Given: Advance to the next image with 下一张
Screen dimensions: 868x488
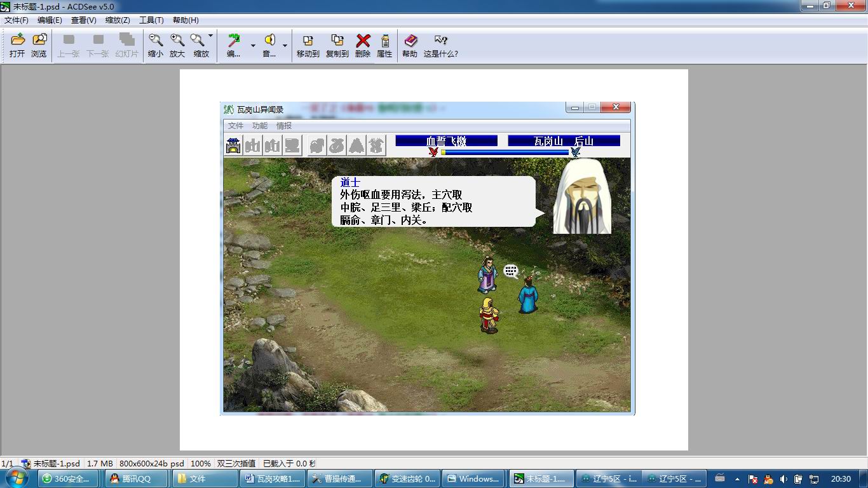Looking at the screenshot, I should coord(97,46).
